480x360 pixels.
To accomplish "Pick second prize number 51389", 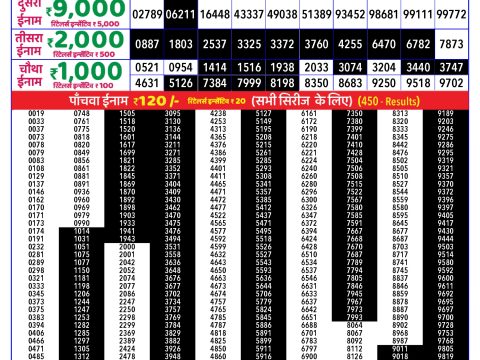I will click(x=316, y=14).
